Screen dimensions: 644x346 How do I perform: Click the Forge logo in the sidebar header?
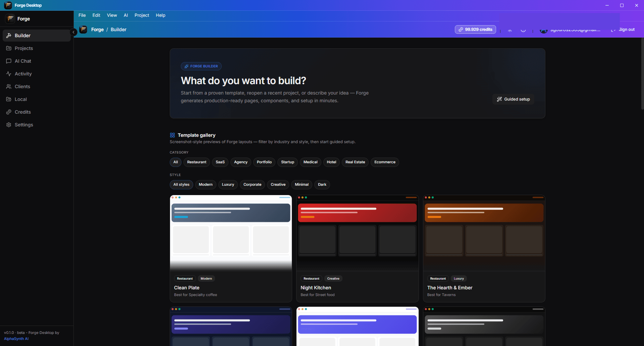click(10, 19)
